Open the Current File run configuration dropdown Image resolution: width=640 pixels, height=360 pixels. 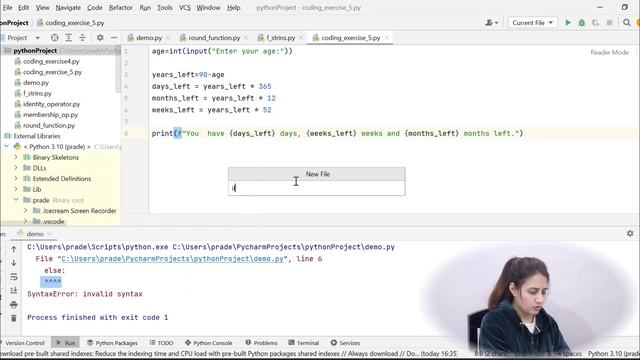pos(532,23)
